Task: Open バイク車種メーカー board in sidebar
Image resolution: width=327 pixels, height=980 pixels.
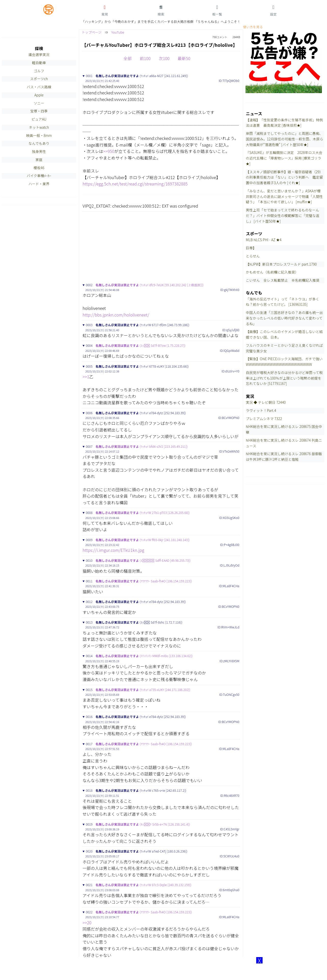Action: click(39, 176)
